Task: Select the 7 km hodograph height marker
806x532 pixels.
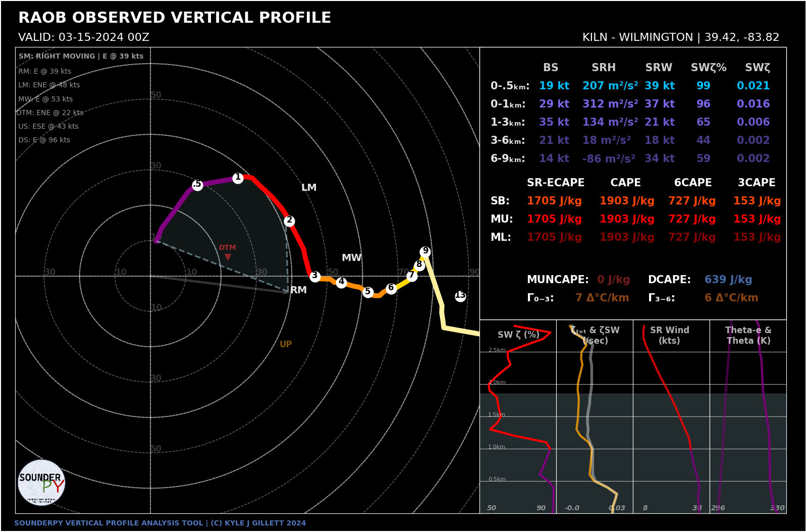Action: (412, 276)
